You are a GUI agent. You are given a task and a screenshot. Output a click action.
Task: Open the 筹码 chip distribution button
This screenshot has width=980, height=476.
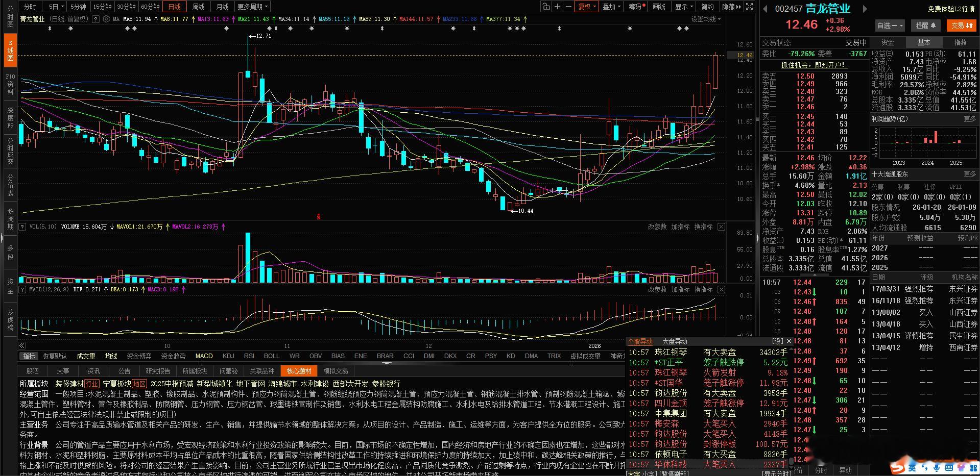[x=636, y=7]
